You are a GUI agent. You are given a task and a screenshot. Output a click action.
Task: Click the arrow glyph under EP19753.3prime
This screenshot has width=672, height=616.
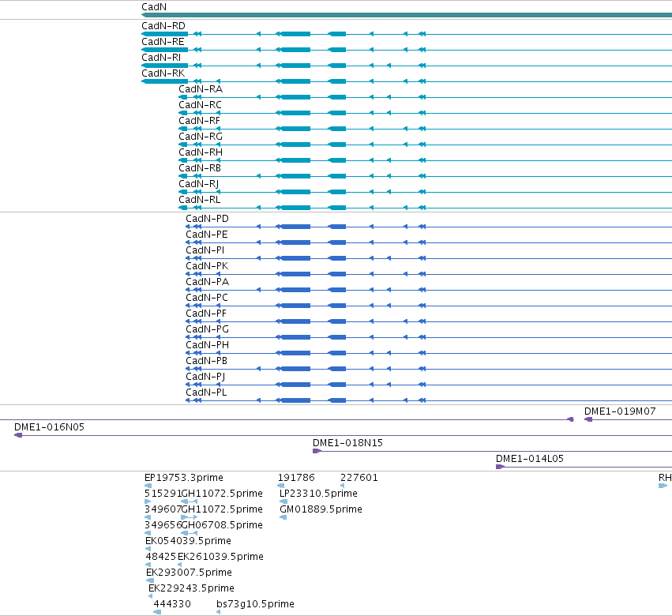[x=148, y=486]
